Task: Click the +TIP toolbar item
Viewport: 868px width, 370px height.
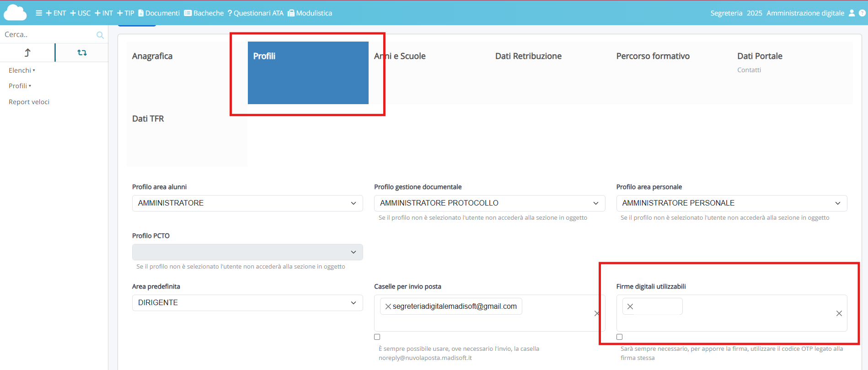Action: coord(126,13)
